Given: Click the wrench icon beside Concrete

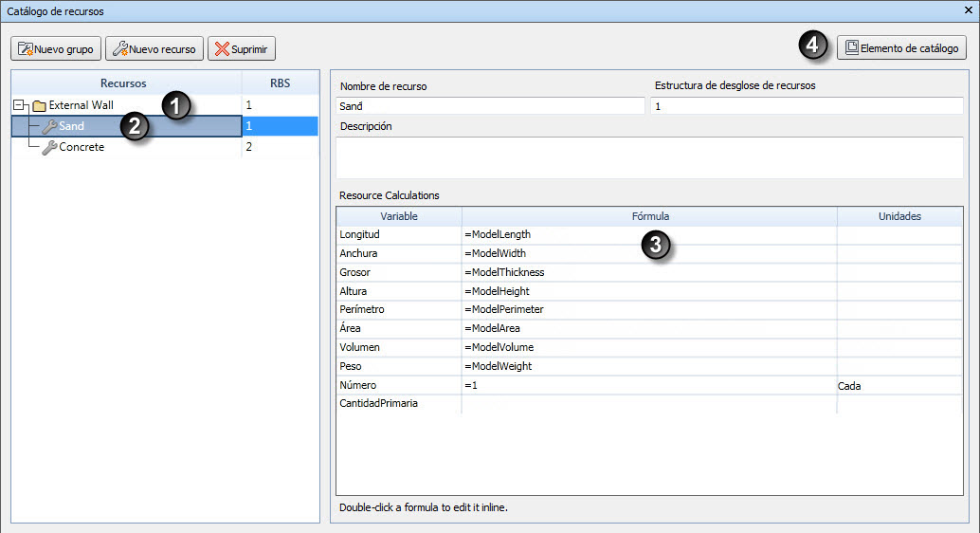Looking at the screenshot, I should (49, 148).
